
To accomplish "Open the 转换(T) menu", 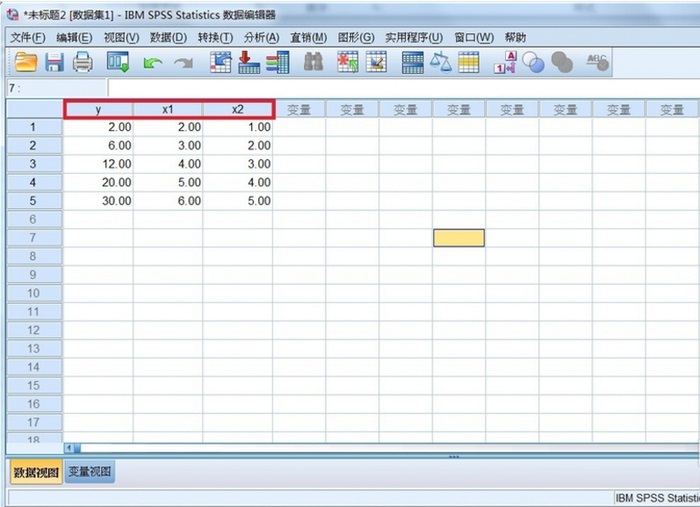I will point(216,37).
